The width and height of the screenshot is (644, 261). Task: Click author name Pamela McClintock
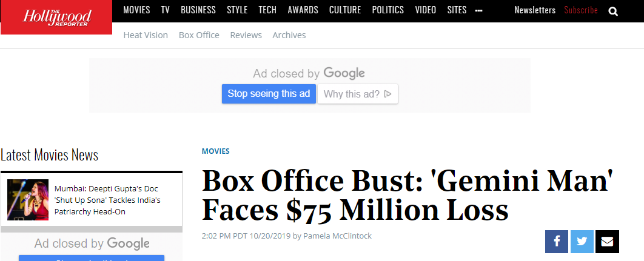coord(338,236)
